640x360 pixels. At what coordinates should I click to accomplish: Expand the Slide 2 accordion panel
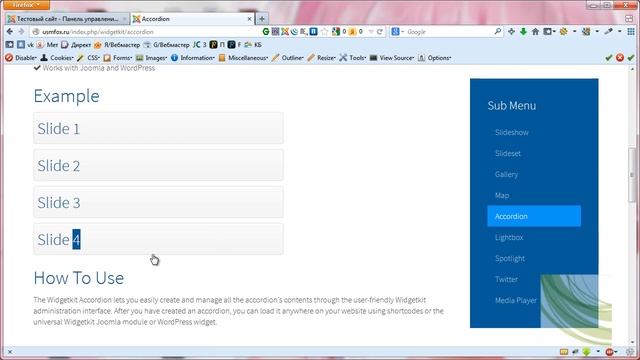(158, 165)
